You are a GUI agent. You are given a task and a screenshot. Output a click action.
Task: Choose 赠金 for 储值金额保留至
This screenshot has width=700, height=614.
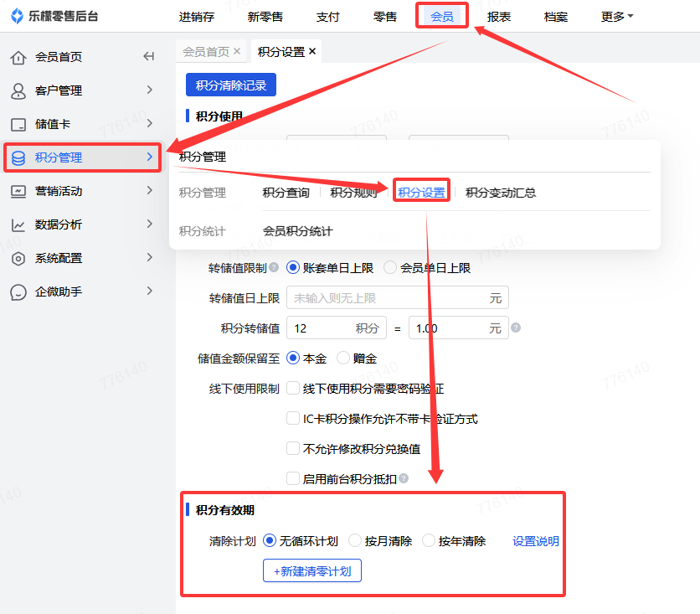pyautogui.click(x=342, y=358)
